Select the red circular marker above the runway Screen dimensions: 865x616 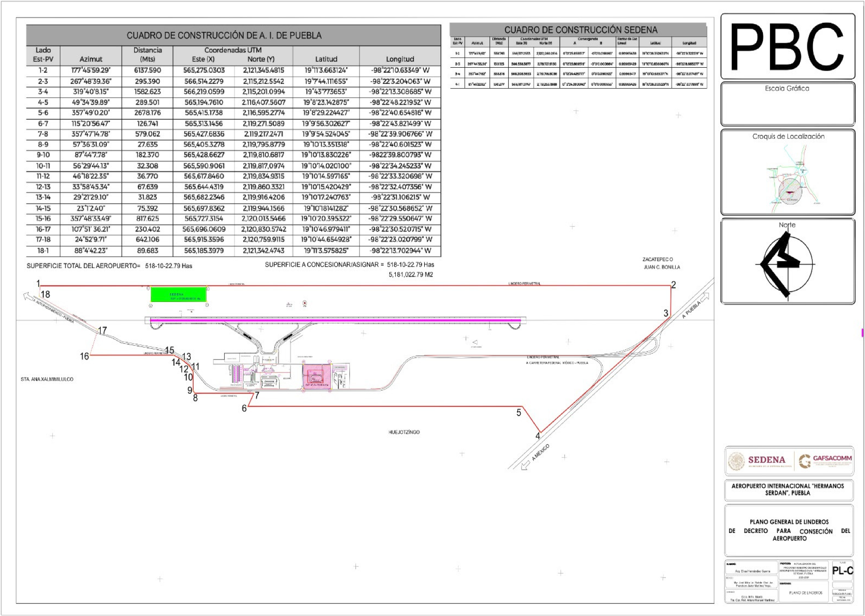click(x=304, y=303)
